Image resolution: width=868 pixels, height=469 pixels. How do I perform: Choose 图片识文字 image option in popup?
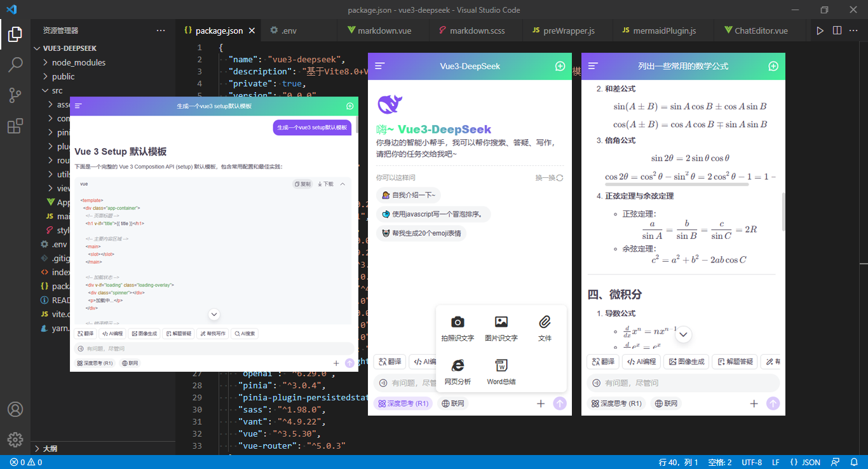pyautogui.click(x=501, y=329)
